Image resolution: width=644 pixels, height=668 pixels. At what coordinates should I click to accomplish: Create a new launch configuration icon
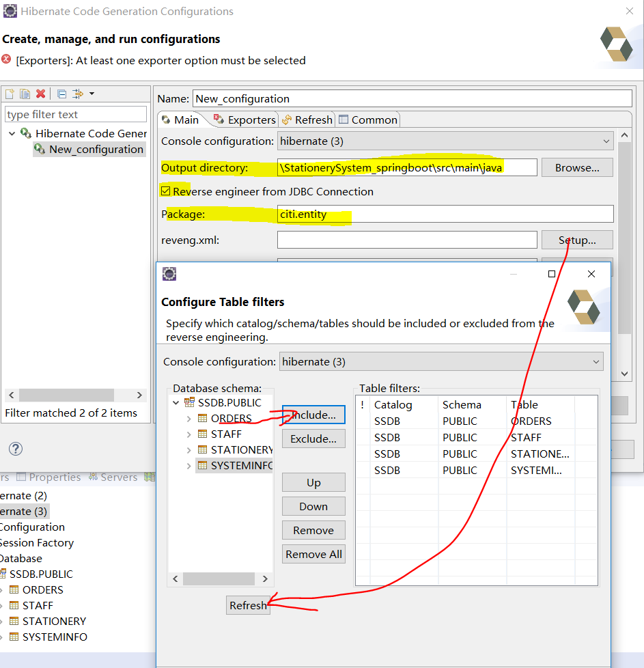pyautogui.click(x=10, y=94)
